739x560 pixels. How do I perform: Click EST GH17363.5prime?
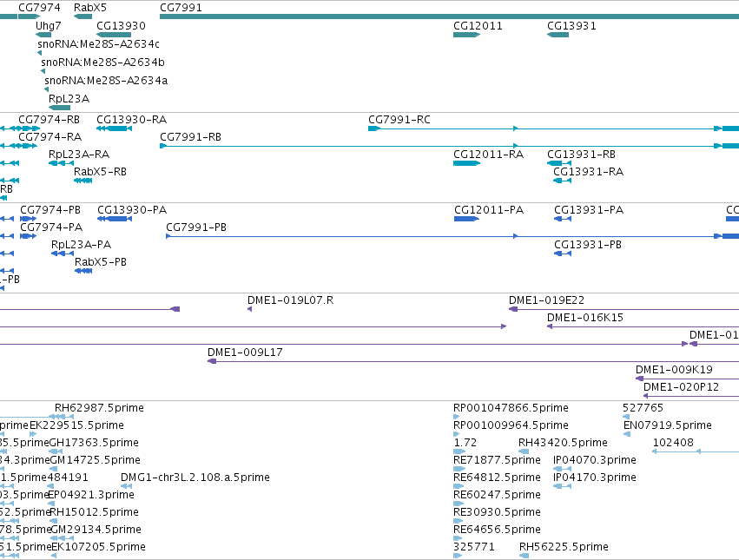[94, 443]
